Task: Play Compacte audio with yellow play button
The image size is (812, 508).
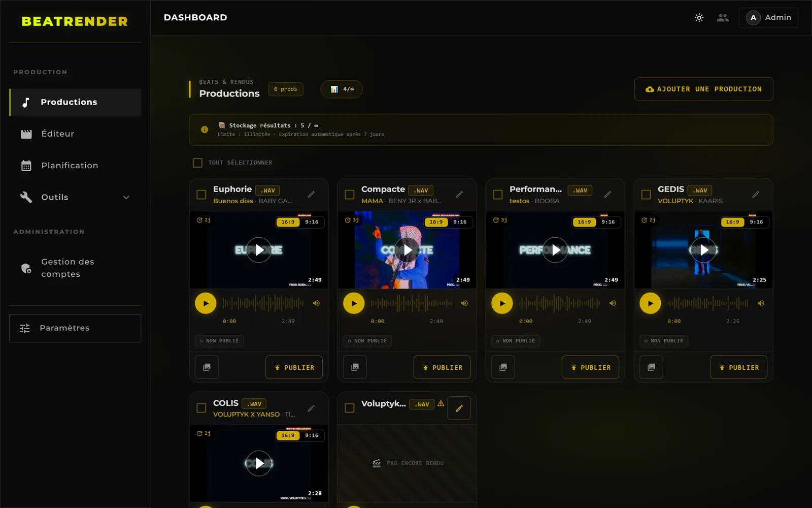Action: (x=354, y=303)
